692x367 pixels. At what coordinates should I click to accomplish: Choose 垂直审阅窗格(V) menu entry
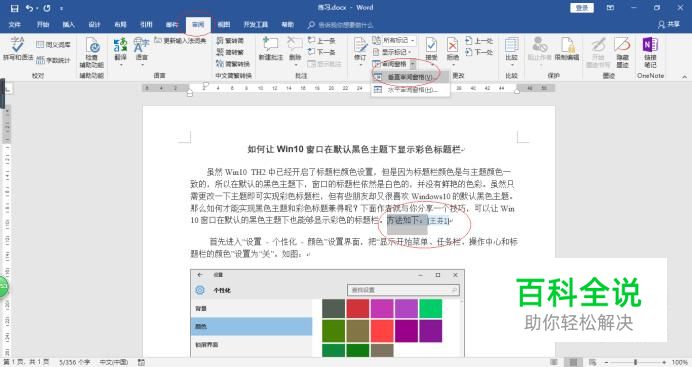point(410,77)
